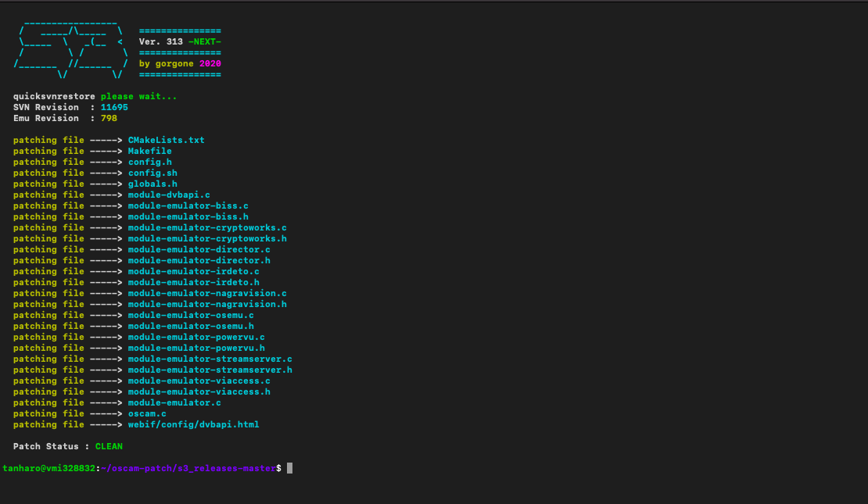
Task: Click the Makefile entry in output
Action: tap(149, 151)
